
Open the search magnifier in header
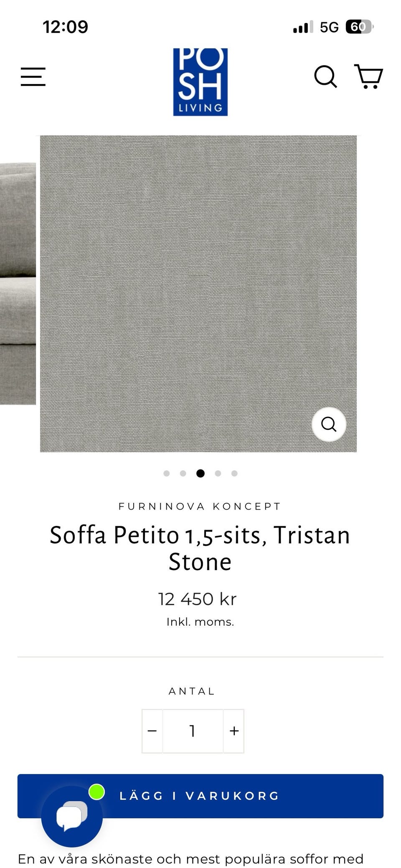pyautogui.click(x=325, y=76)
